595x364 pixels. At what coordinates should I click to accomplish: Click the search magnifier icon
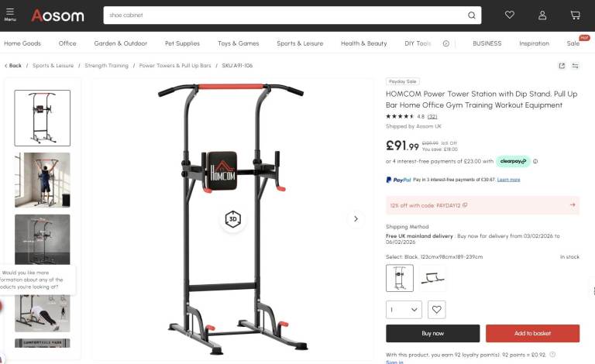point(471,15)
